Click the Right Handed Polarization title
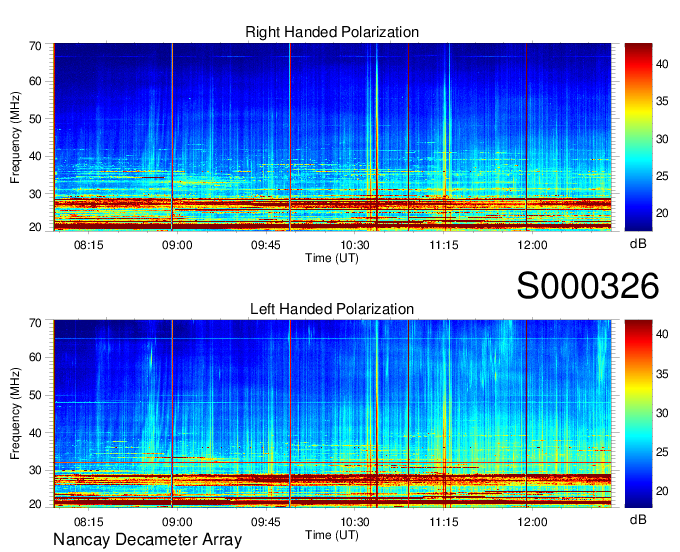This screenshot has height=552, width=680. click(332, 32)
